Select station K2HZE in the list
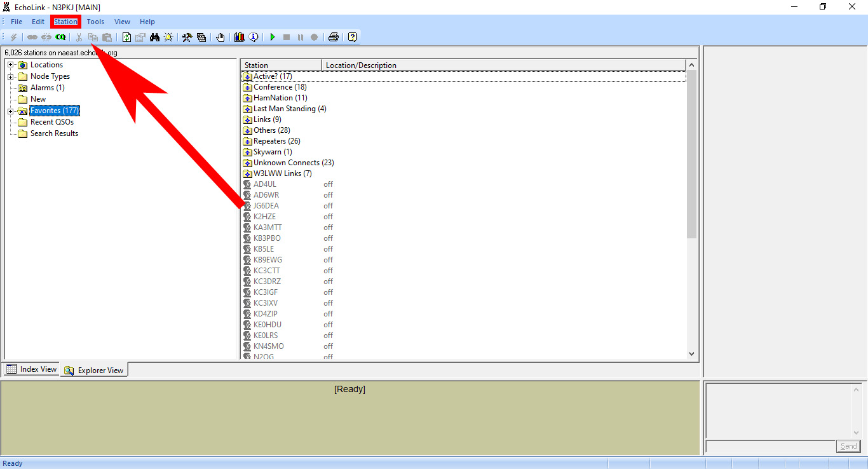Image resolution: width=868 pixels, height=469 pixels. 265,217
